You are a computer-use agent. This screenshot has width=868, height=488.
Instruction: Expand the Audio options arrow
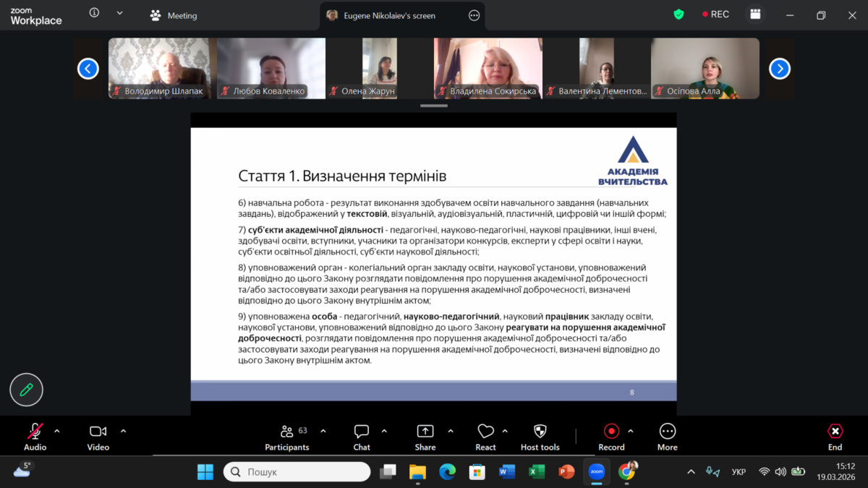pyautogui.click(x=57, y=431)
